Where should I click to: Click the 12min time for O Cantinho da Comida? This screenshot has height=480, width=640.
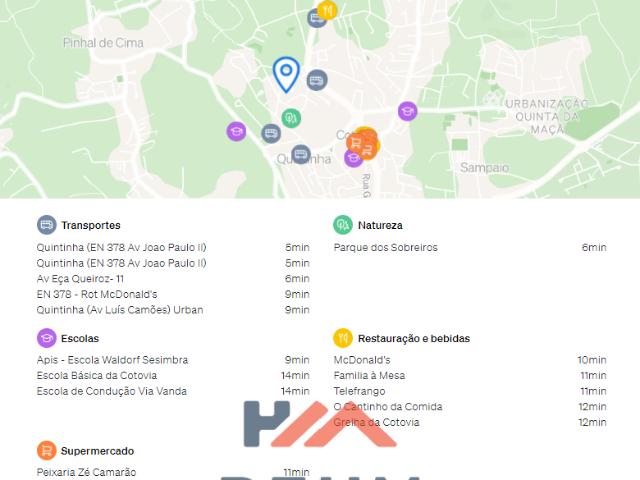click(592, 407)
